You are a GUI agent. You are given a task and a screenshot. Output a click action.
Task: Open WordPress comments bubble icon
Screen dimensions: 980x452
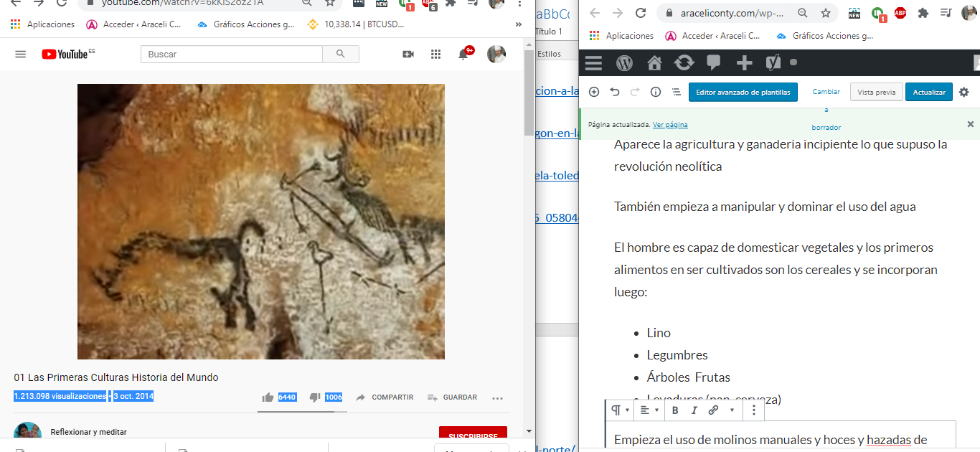714,63
